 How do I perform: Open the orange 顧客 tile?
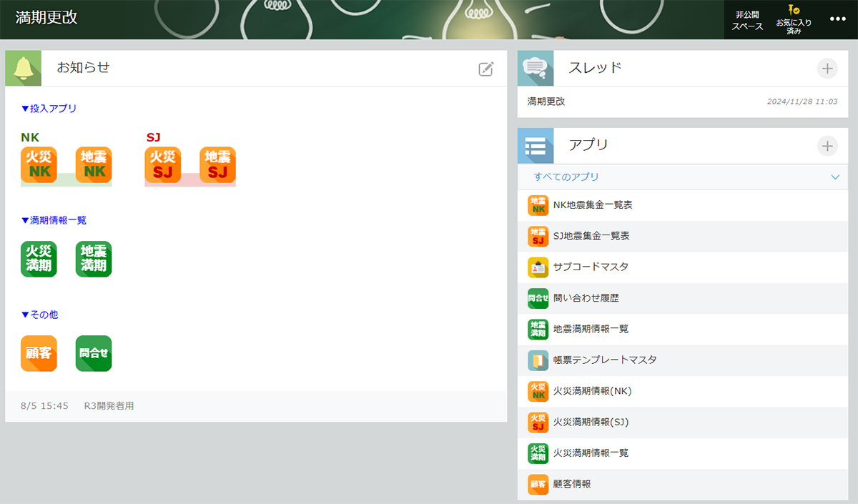click(x=39, y=353)
